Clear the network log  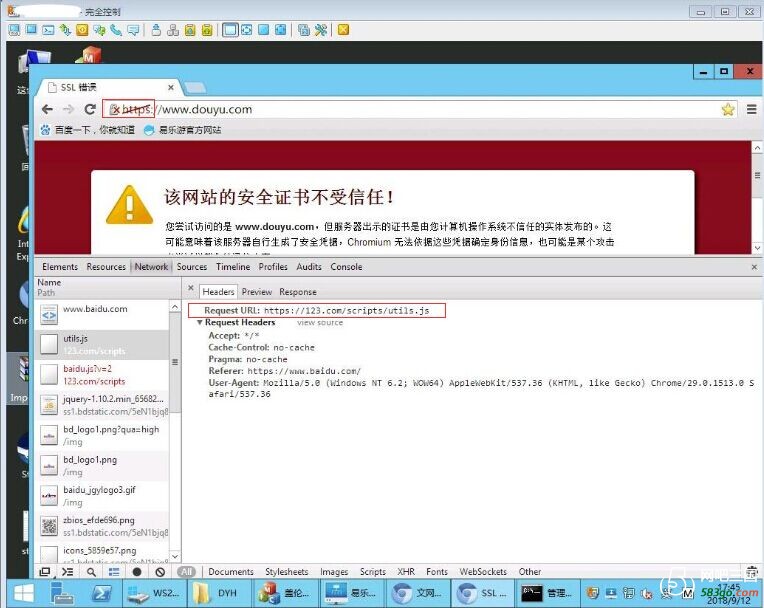point(160,572)
